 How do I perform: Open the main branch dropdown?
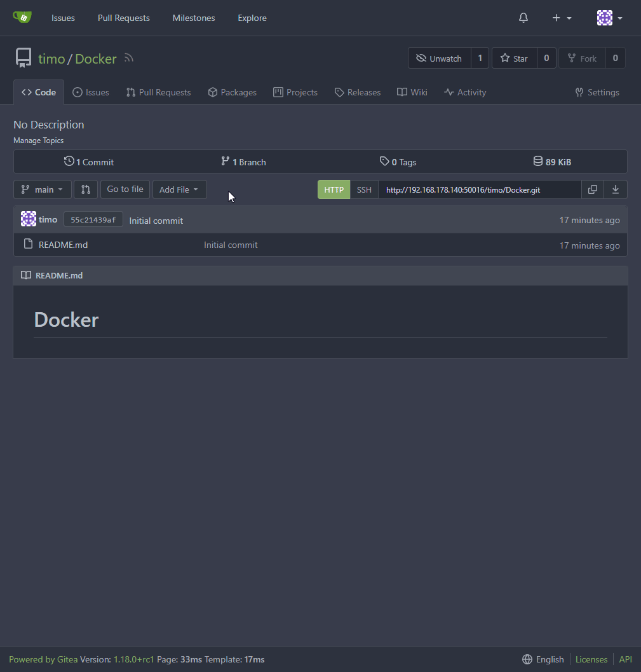42,189
